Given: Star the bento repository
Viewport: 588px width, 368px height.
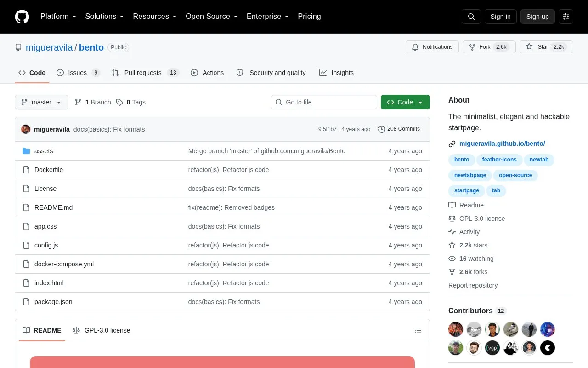Looking at the screenshot, I should tap(546, 47).
